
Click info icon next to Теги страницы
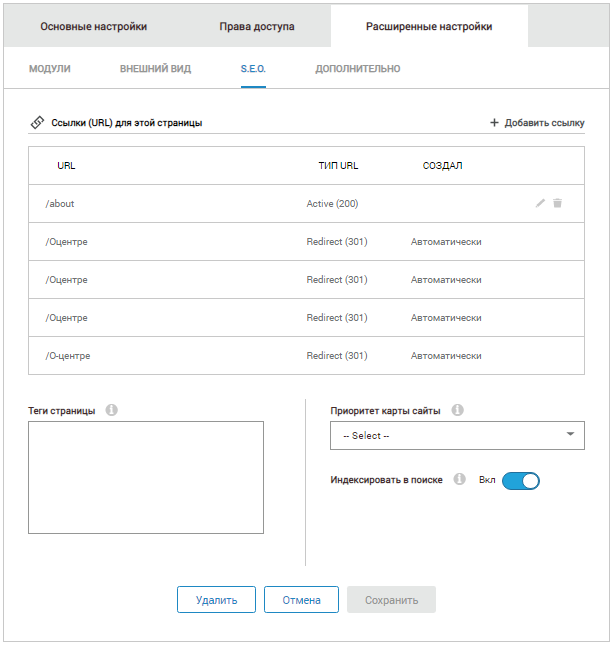pos(111,410)
